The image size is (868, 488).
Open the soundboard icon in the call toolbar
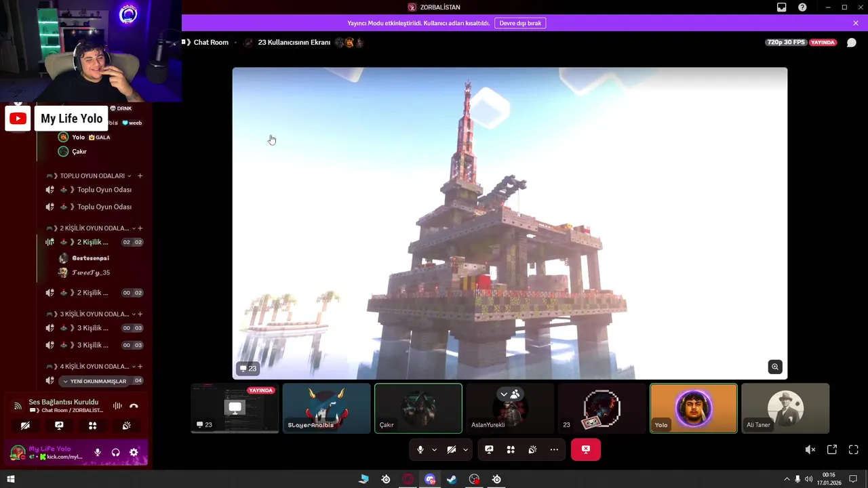coord(532,449)
